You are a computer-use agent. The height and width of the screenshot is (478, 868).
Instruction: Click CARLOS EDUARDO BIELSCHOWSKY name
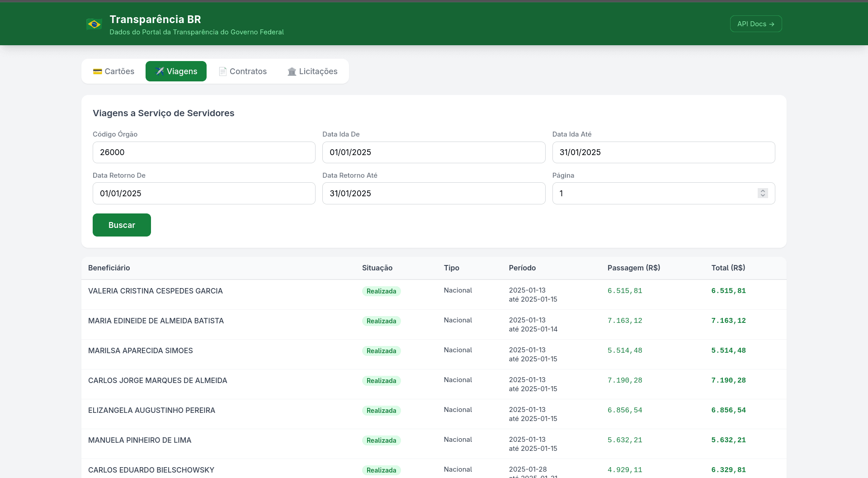(151, 470)
